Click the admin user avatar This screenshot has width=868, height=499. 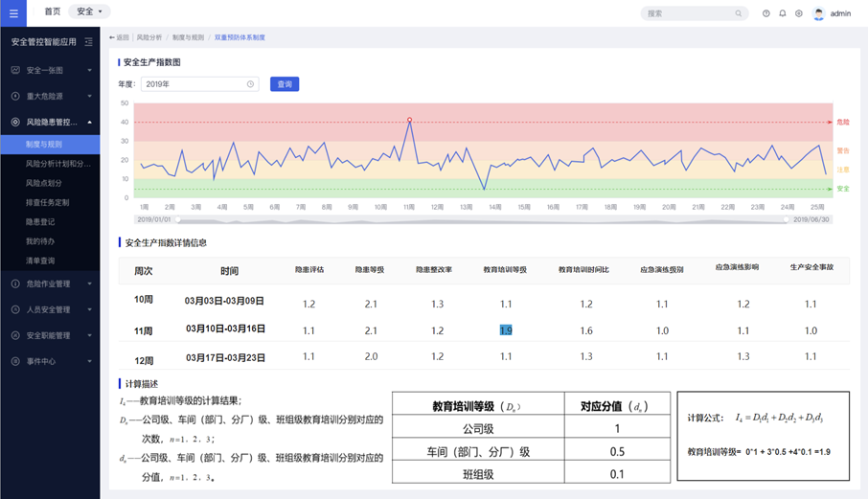[819, 13]
